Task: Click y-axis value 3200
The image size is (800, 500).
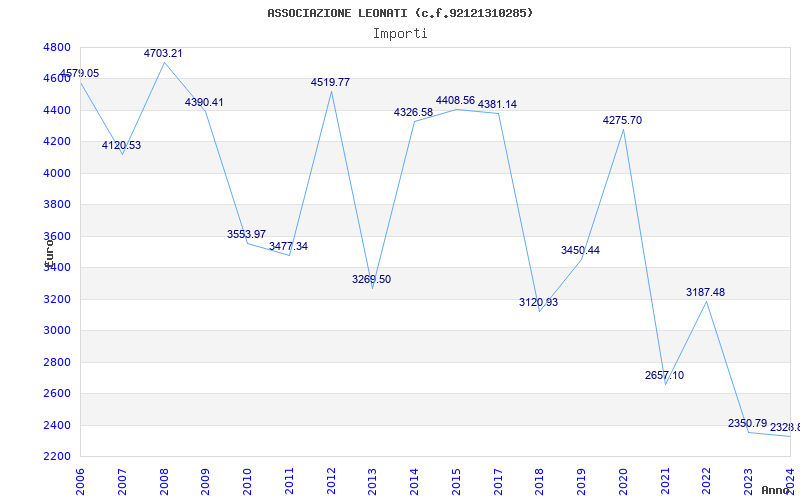Action: point(57,299)
